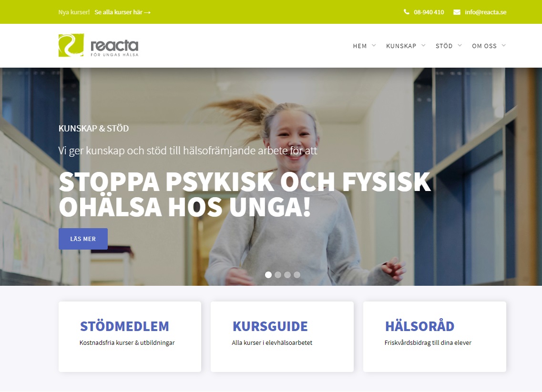Follow the Se alla kurser här link
The image size is (542, 392).
click(123, 12)
